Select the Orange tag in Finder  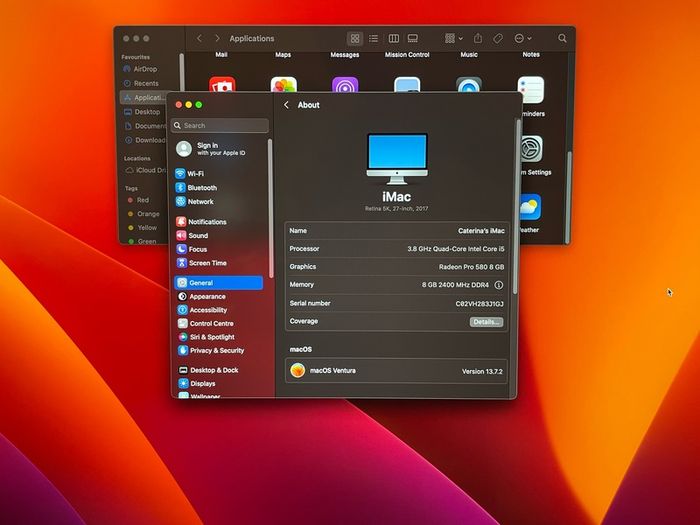point(143,214)
